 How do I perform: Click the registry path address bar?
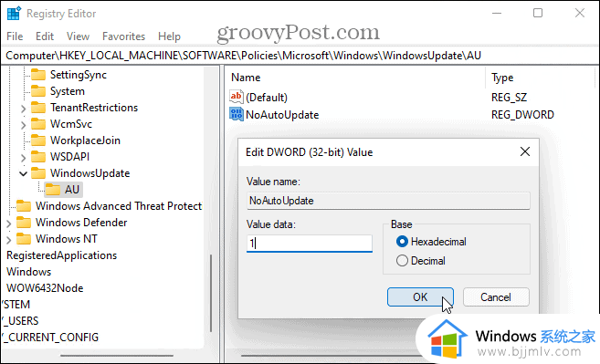pos(300,56)
